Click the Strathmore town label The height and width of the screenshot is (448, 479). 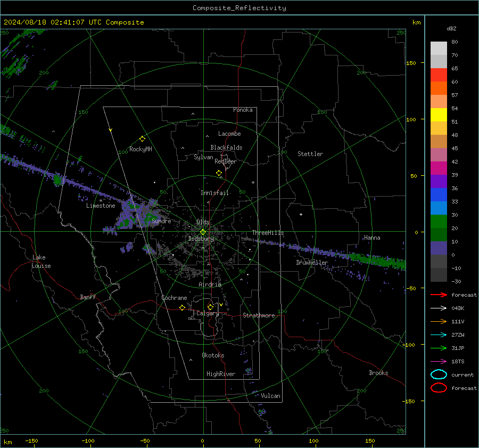[x=259, y=315]
